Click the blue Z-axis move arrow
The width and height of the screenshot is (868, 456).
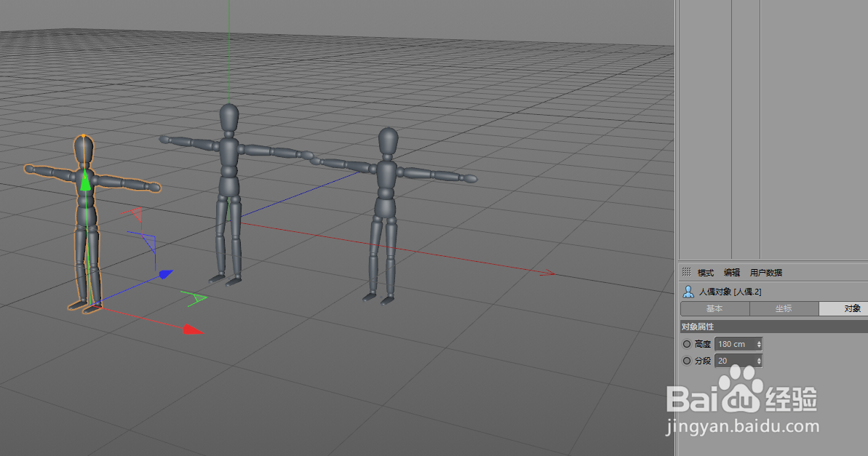165,274
